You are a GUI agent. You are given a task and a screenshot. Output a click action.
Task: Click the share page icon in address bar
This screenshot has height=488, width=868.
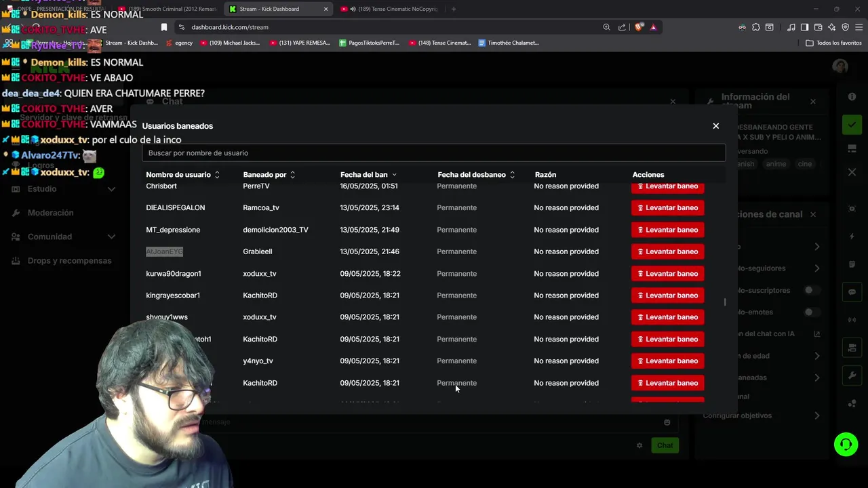622,27
